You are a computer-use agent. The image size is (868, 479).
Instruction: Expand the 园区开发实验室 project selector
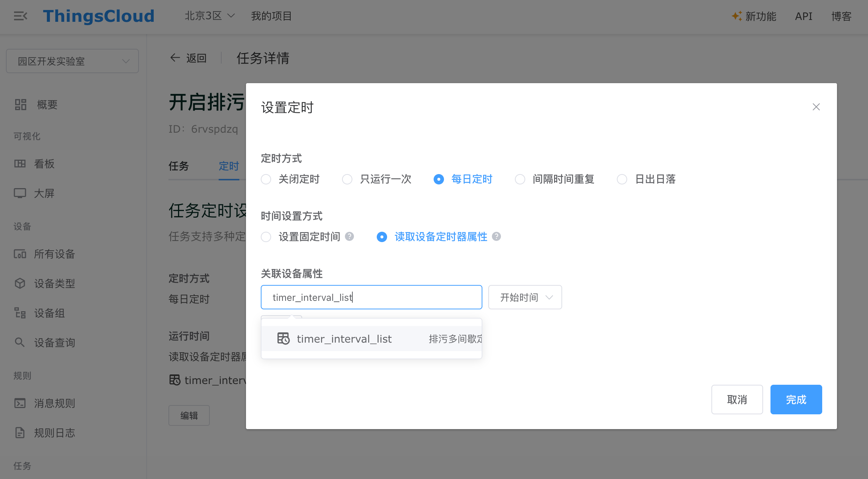point(72,61)
